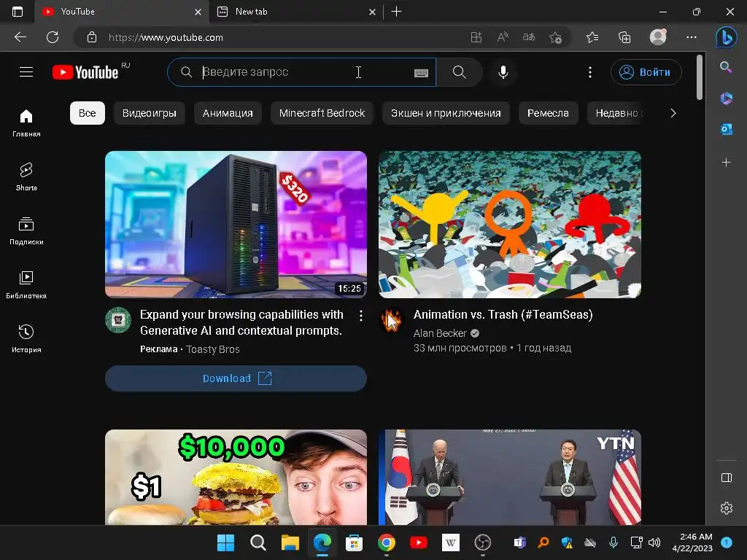747x560 pixels.
Task: Select the Видеоигры filter chip
Action: (149, 113)
